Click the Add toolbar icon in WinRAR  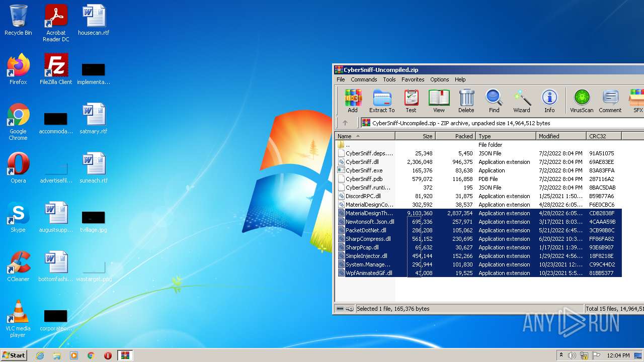point(353,101)
